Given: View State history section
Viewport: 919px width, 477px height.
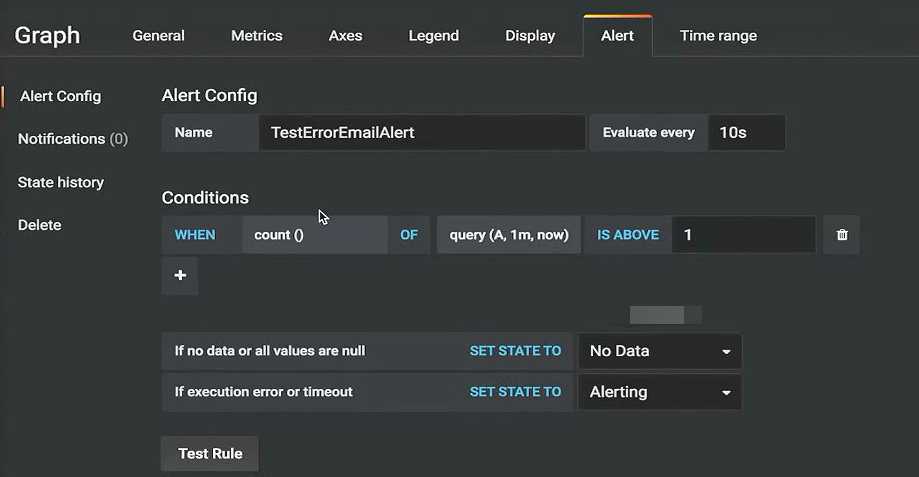Looking at the screenshot, I should click(61, 182).
